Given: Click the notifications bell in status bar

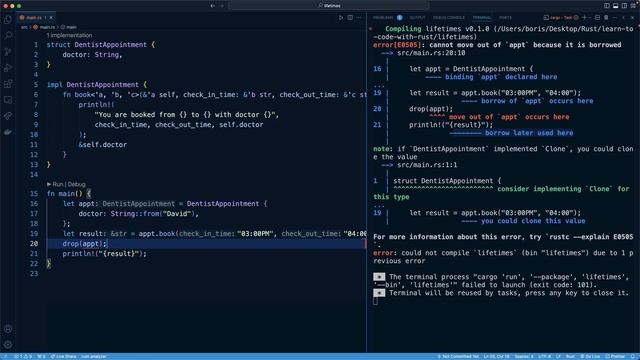Looking at the screenshot, I should (632, 356).
